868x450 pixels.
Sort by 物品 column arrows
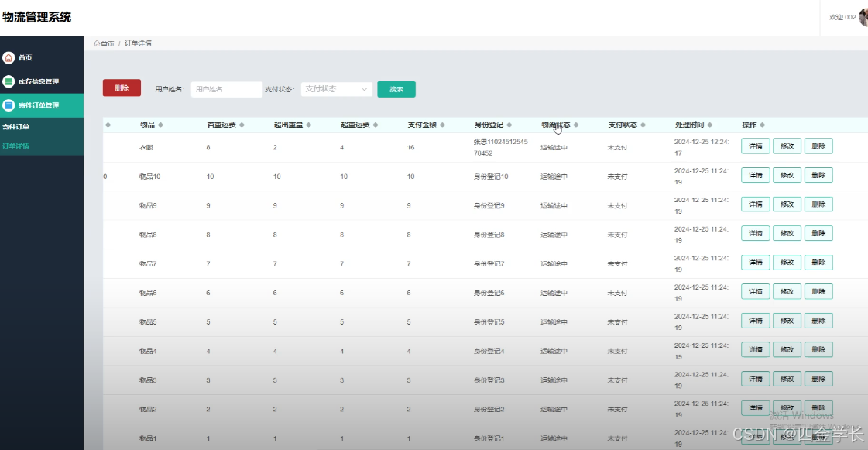160,125
